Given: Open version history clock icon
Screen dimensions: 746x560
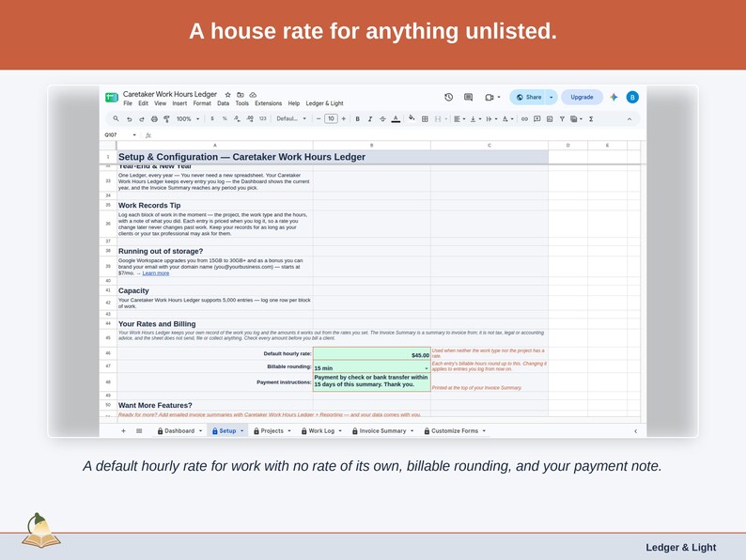Looking at the screenshot, I should 449,97.
